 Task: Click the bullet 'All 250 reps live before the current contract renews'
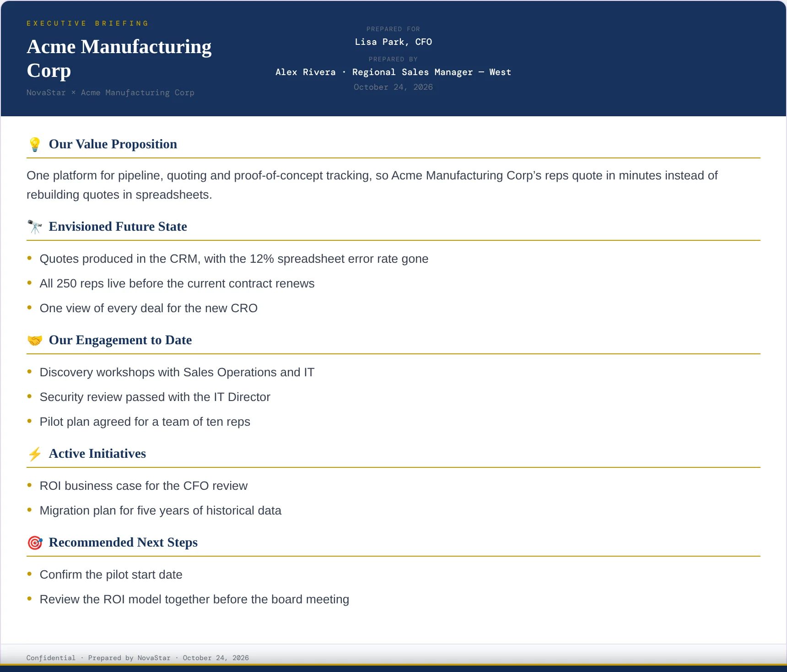[177, 283]
